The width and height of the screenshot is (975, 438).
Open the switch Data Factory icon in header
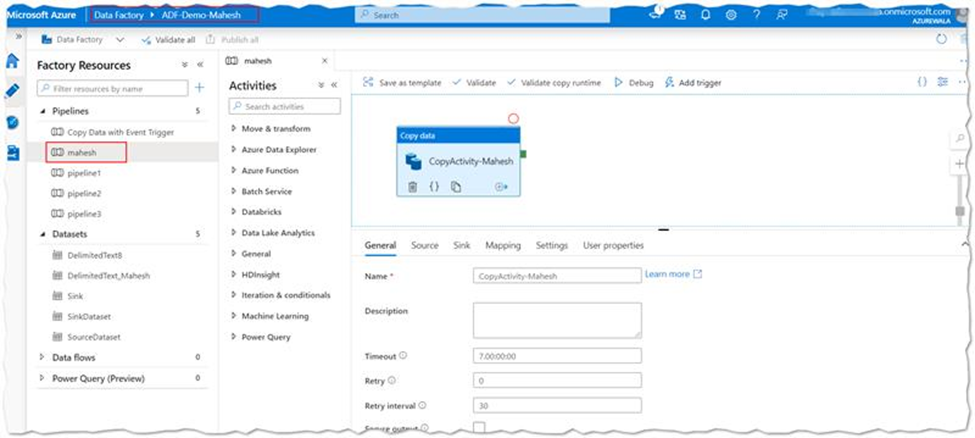point(680,14)
